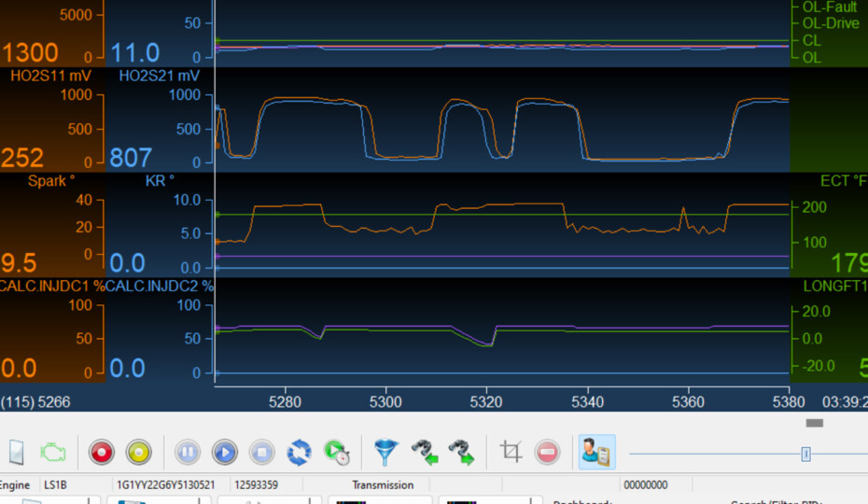This screenshot has width=868, height=504.
Task: Click the 5360 time axis tick
Action: tap(688, 401)
